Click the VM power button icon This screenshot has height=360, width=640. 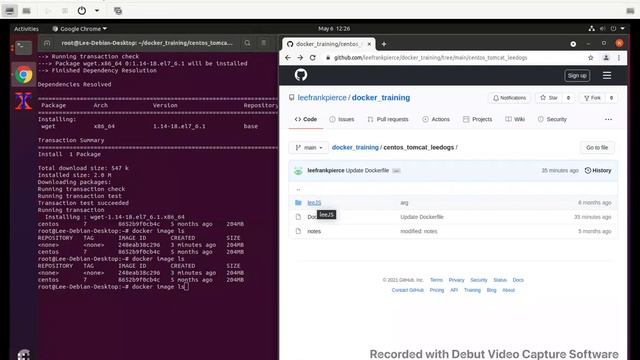tap(82, 11)
